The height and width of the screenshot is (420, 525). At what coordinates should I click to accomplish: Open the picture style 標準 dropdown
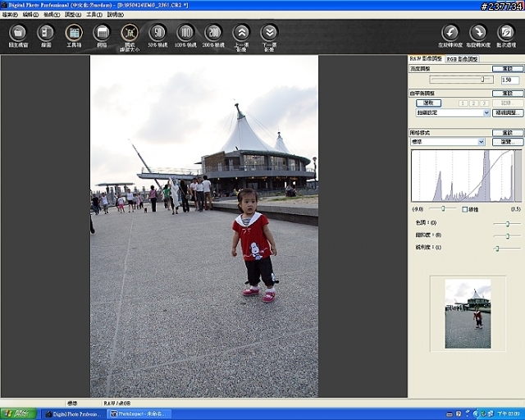(448, 142)
